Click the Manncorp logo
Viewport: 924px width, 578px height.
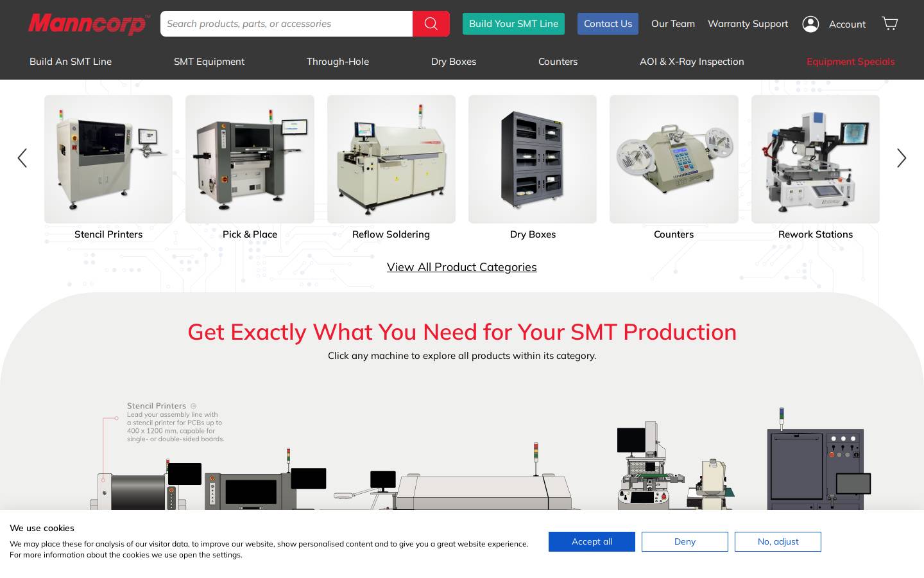[x=89, y=24]
